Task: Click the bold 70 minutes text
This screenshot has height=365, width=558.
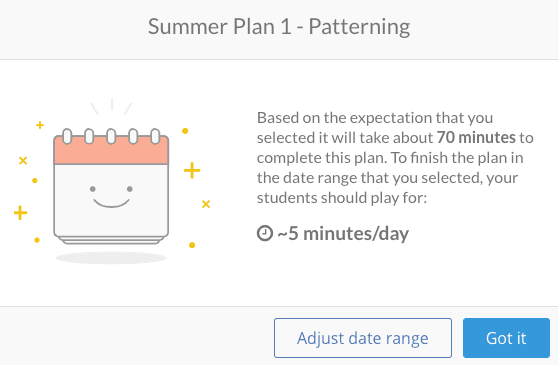Action: point(476,138)
